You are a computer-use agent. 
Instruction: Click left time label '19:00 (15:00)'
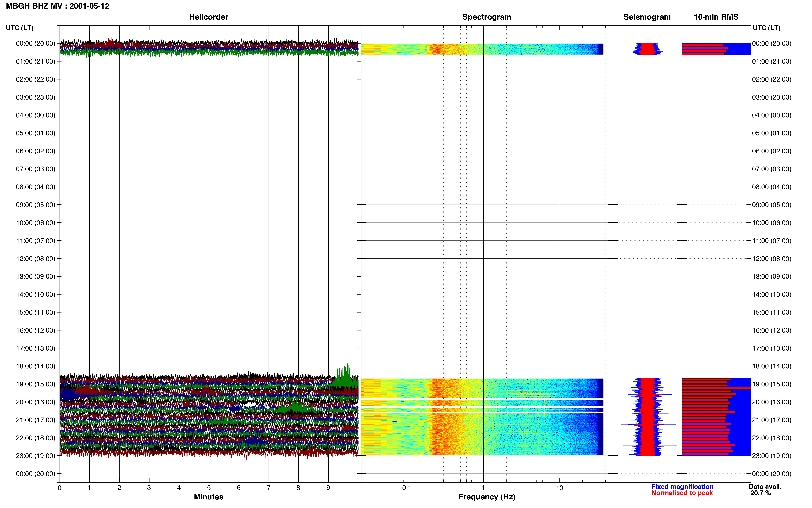pos(36,384)
